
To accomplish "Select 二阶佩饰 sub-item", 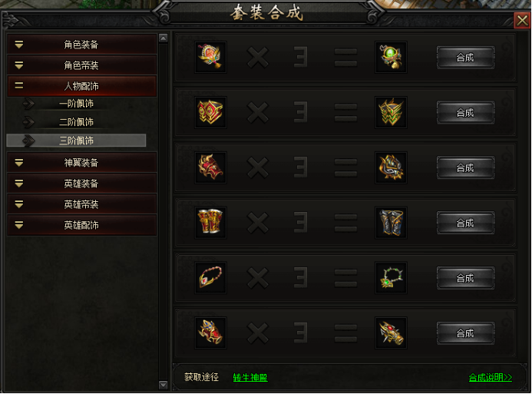I will (x=76, y=122).
